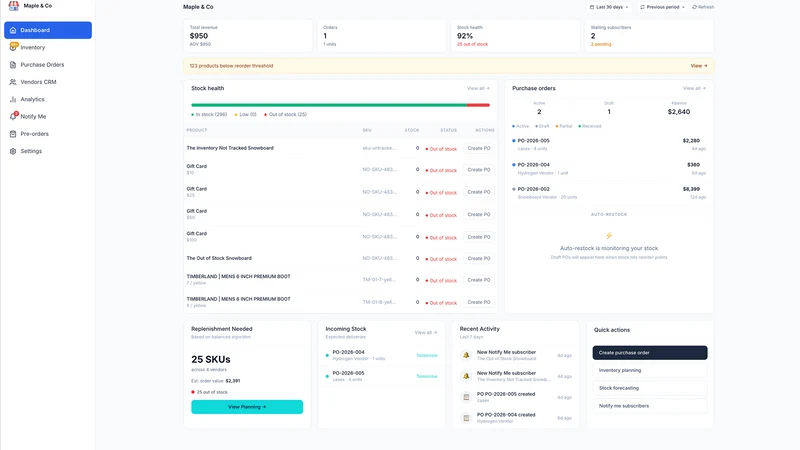Click the Purchase Orders document icon
This screenshot has width=800, height=450.
13,65
